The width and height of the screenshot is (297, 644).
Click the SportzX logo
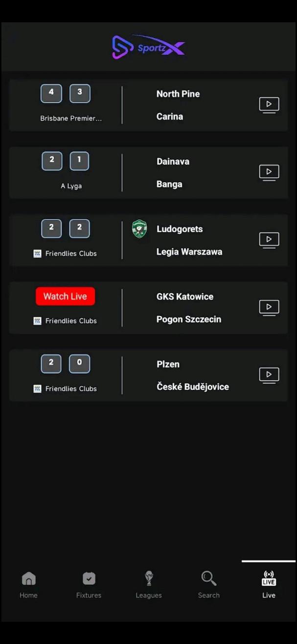(148, 47)
